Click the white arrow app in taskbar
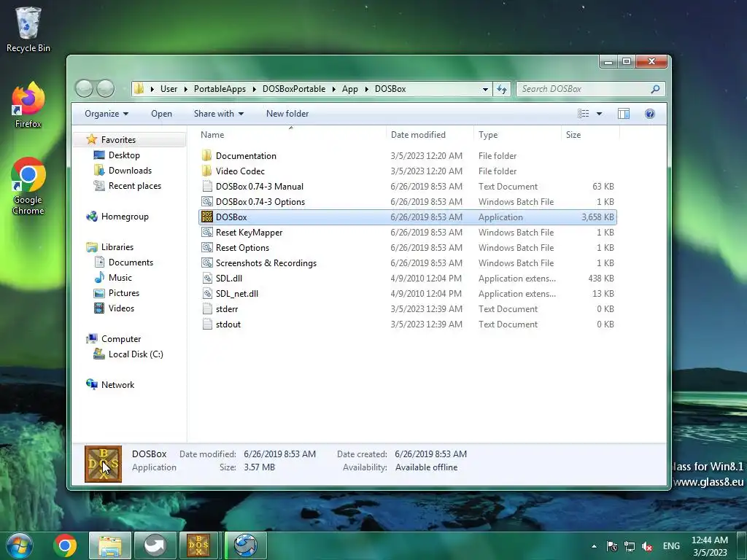The height and width of the screenshot is (560, 747). pyautogui.click(x=155, y=545)
